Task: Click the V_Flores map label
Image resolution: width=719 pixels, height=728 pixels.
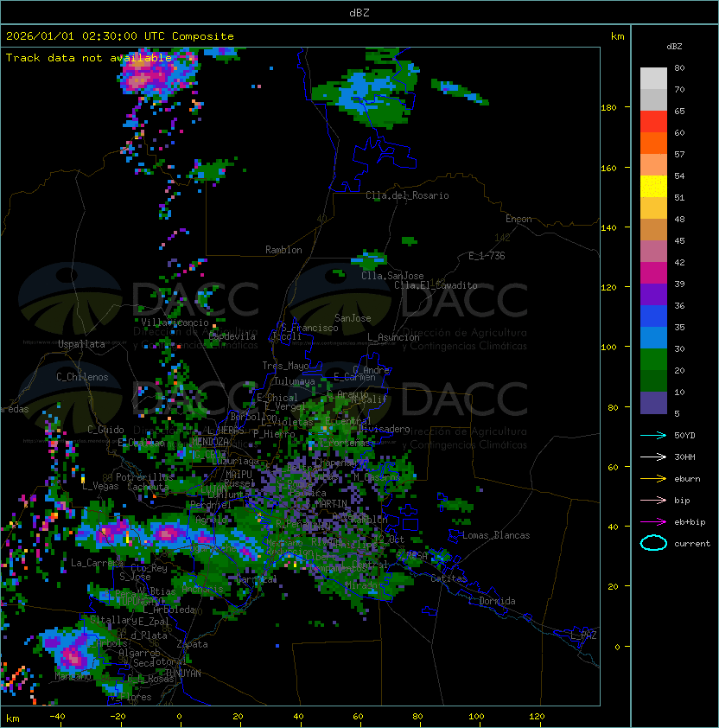Action: tap(130, 697)
